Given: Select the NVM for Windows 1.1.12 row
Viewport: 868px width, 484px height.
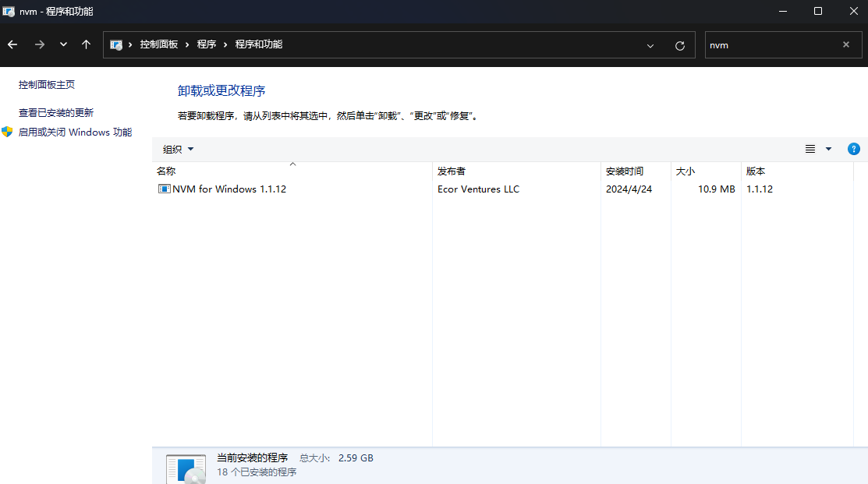Looking at the screenshot, I should pyautogui.click(x=503, y=189).
